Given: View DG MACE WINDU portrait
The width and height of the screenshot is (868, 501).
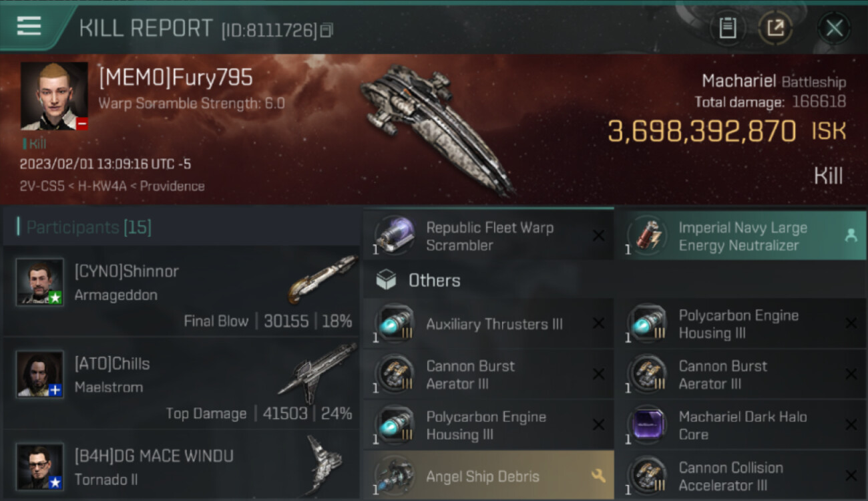Looking at the screenshot, I should 40,467.
